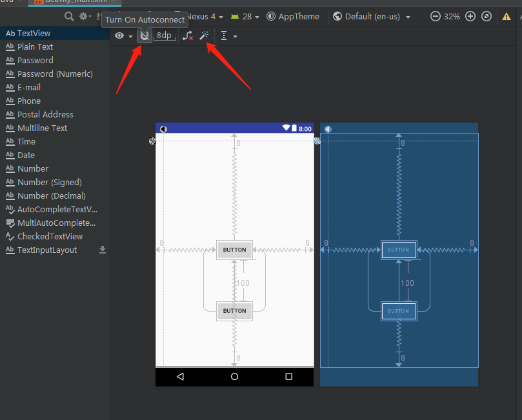Select Date in the palette

(x=55, y=155)
